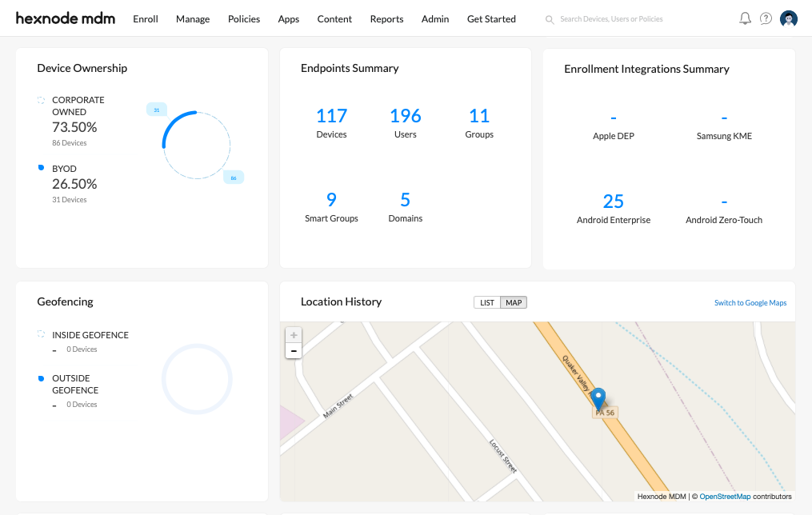This screenshot has height=515, width=812.
Task: Click the 73.50% corporate owned value
Action: click(x=74, y=127)
